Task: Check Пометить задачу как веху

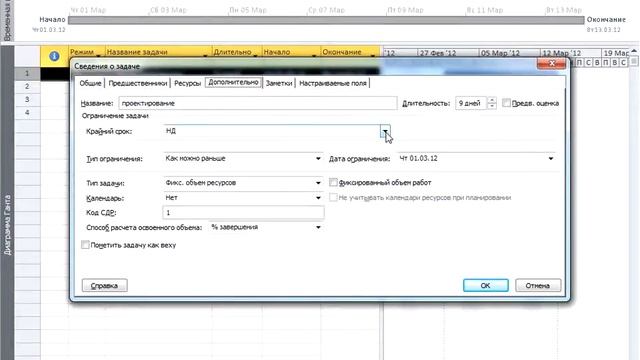Action: click(85, 245)
